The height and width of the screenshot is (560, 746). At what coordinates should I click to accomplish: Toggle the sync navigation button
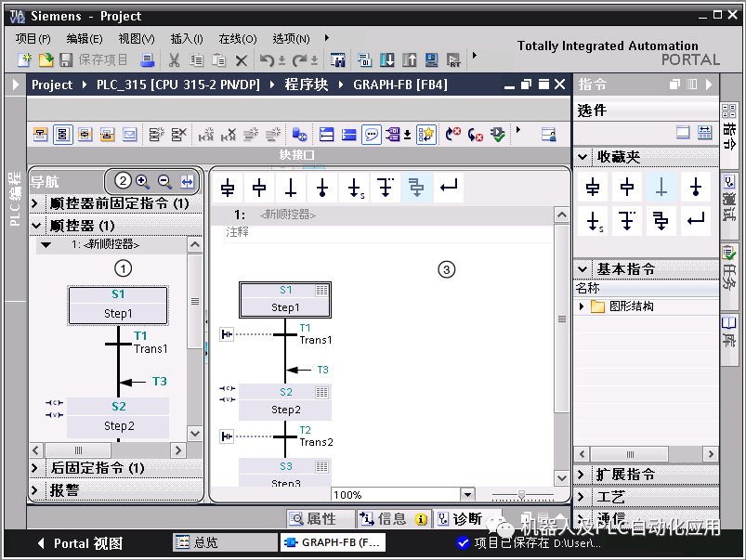click(189, 182)
